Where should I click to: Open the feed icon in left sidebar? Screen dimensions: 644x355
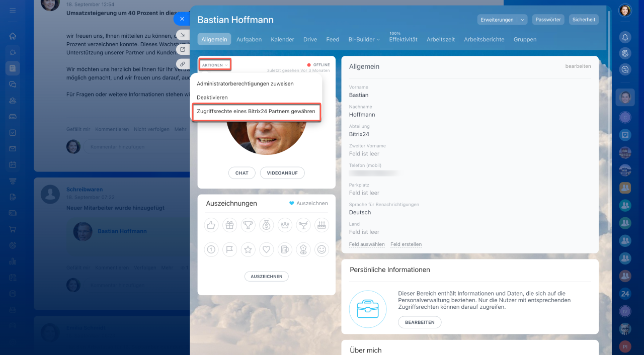pos(13,68)
